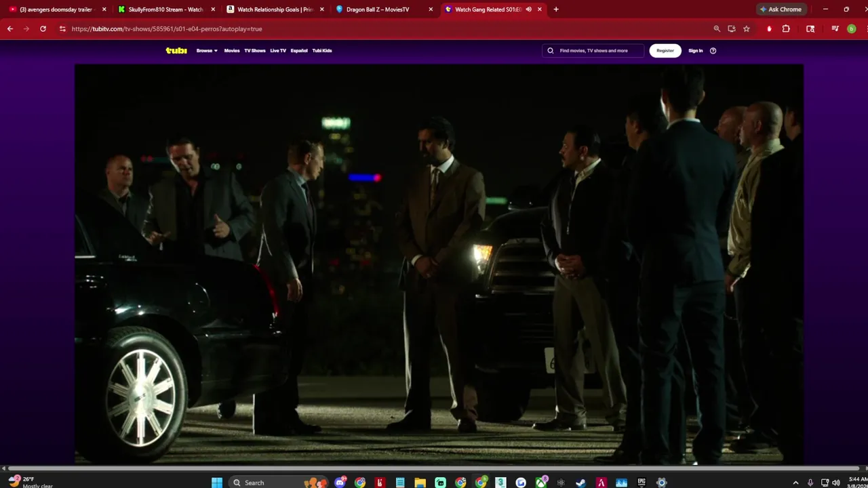Click the install app icon in address bar
Viewport: 868px width, 488px height.
point(732,29)
